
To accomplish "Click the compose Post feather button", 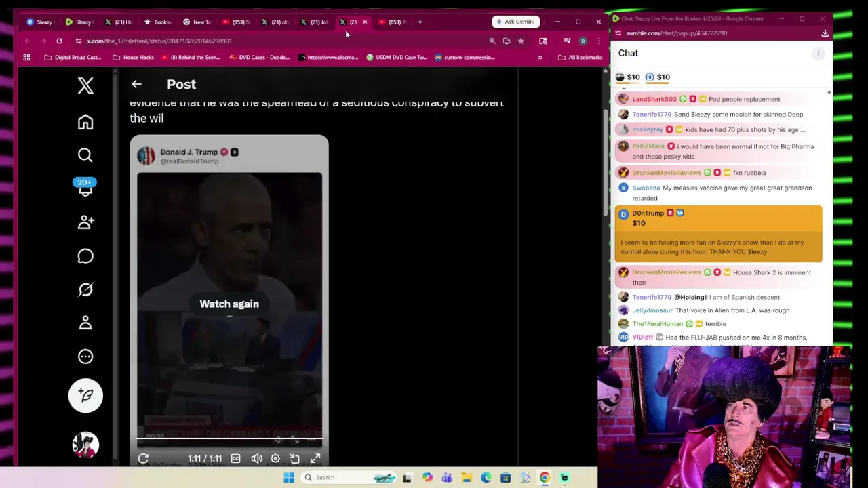I will pos(85,395).
